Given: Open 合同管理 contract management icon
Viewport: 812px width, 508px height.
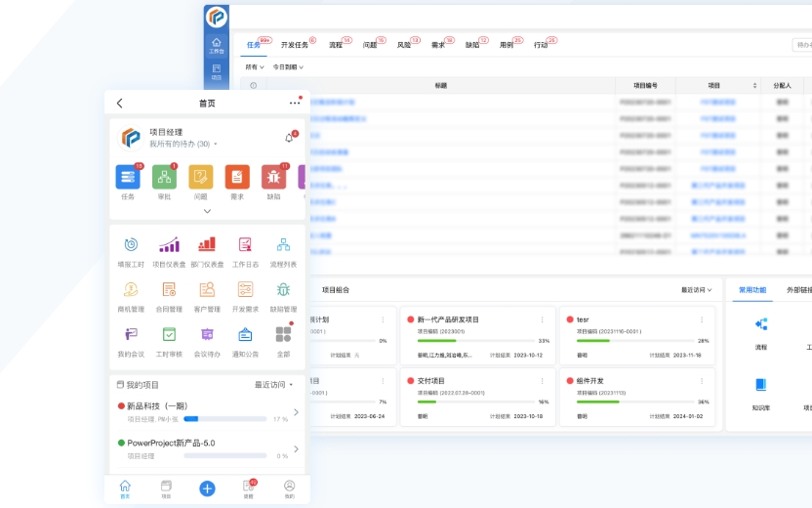Looking at the screenshot, I should 169,289.
